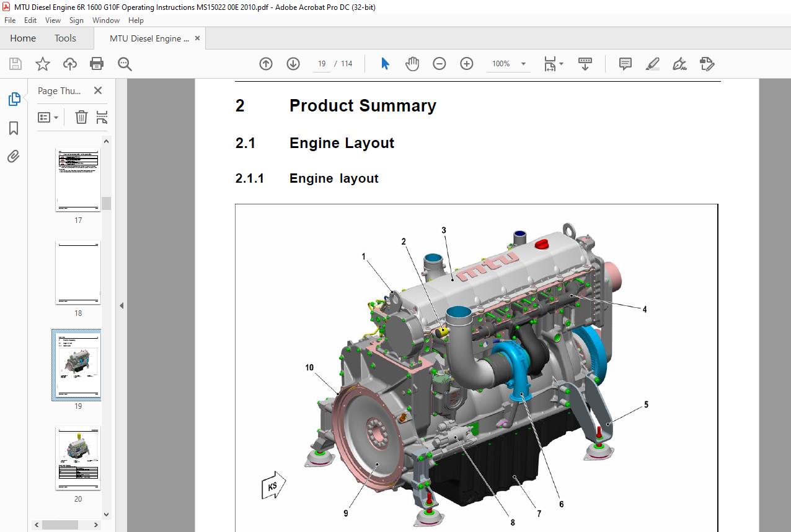
Task: Select the arrow Selection tool
Action: (x=385, y=64)
